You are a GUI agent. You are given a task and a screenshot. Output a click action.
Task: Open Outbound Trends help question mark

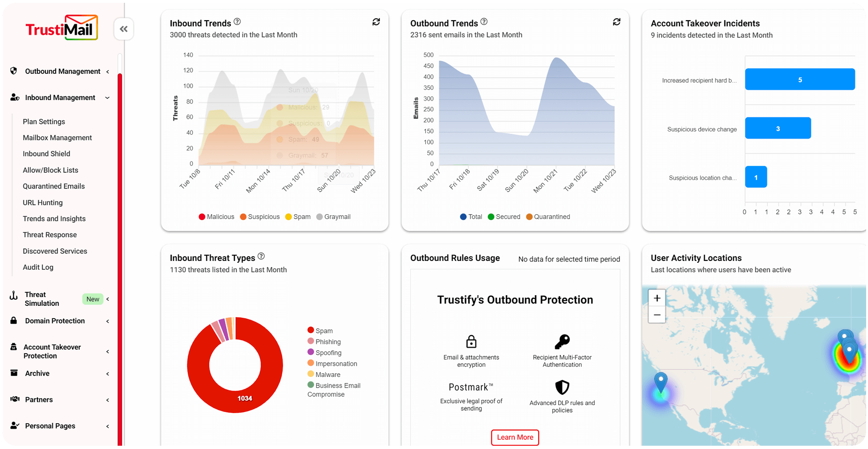[484, 22]
